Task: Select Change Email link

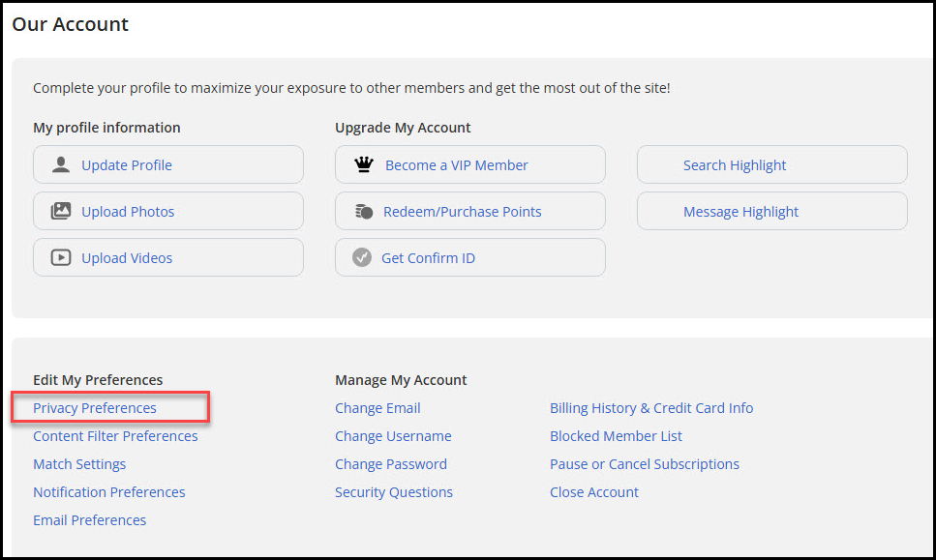Action: tap(377, 408)
